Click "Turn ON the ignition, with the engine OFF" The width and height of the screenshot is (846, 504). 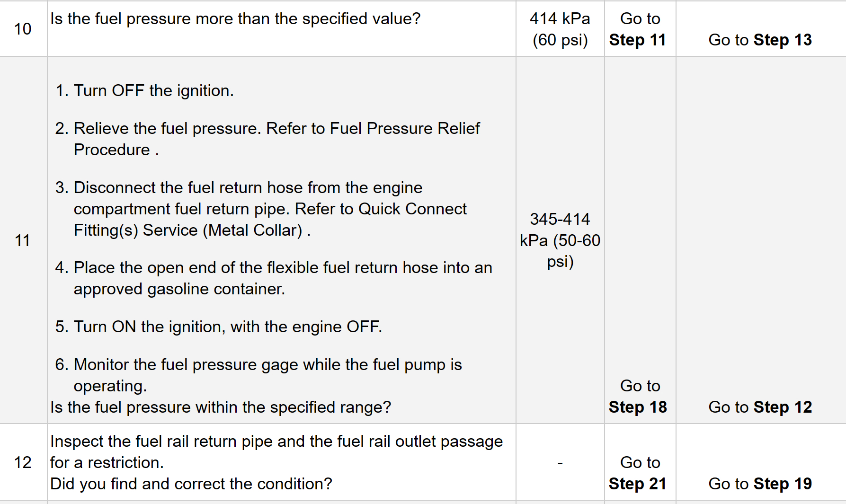[228, 327]
